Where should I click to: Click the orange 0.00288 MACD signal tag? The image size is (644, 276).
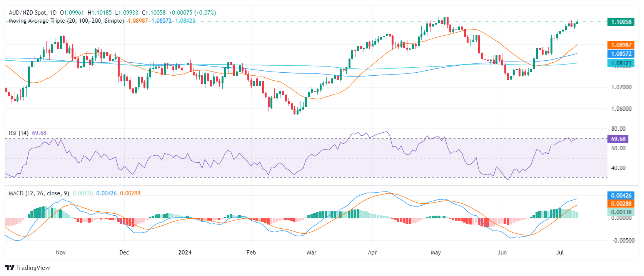pyautogui.click(x=621, y=204)
